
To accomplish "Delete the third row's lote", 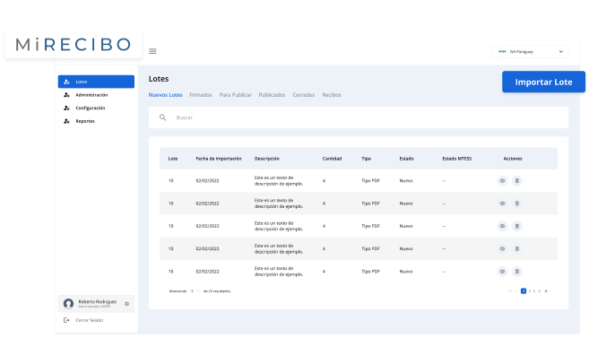I will 516,226.
